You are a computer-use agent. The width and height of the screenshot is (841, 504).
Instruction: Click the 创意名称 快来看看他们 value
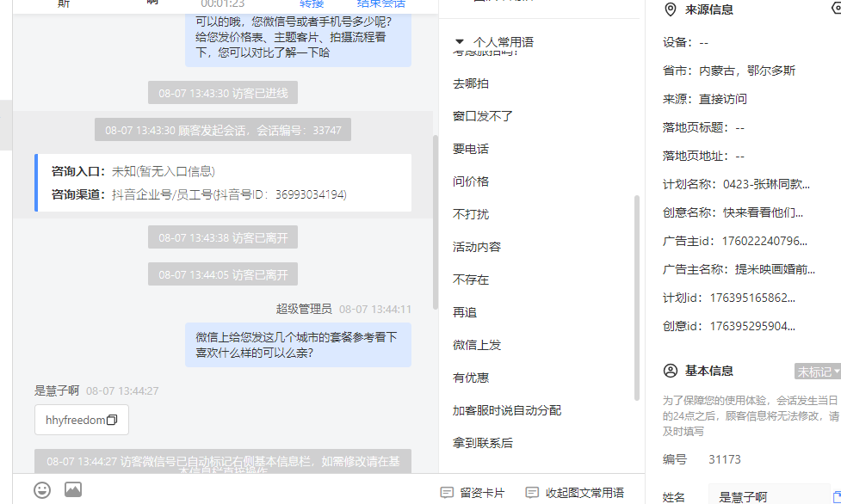tap(763, 212)
